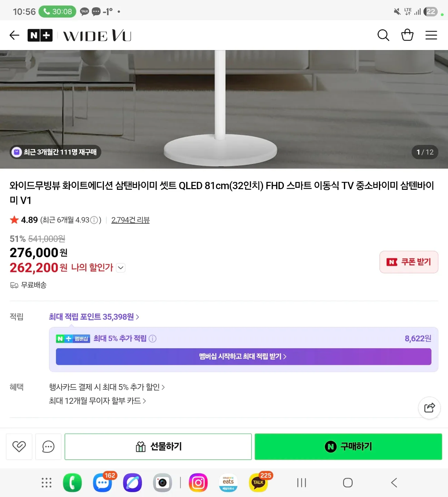Viewport: 448px width, 497px height.
Task: Click the rating info icon
Action: pyautogui.click(x=94, y=220)
